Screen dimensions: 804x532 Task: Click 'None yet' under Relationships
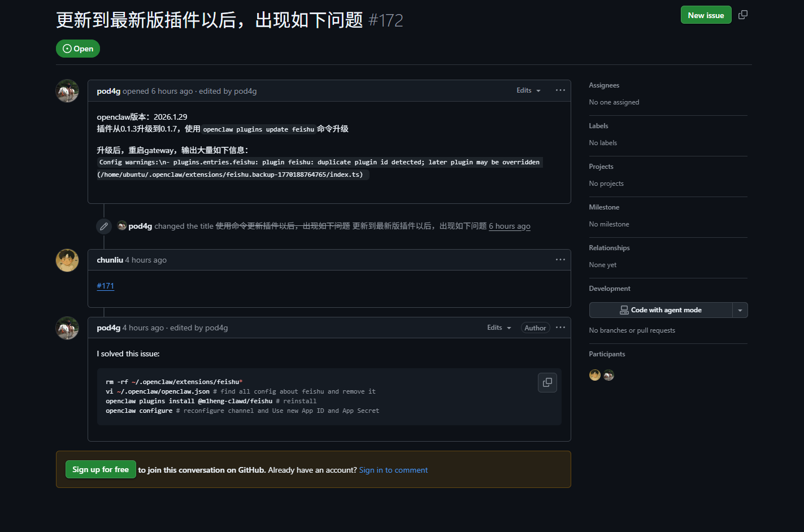[603, 265]
